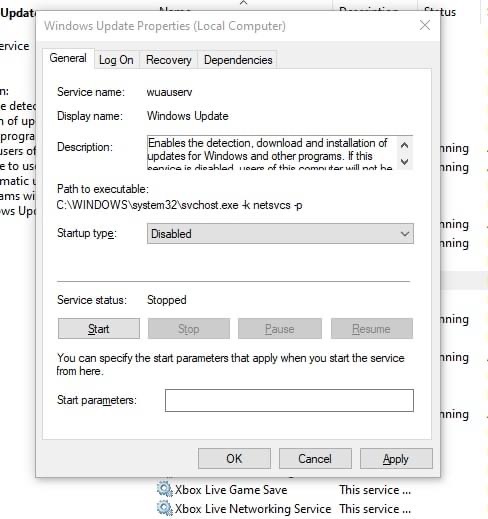Click the 'This service ...' description of Xbox Live Game Save
Image resolution: width=488 pixels, height=519 pixels.
click(x=375, y=490)
